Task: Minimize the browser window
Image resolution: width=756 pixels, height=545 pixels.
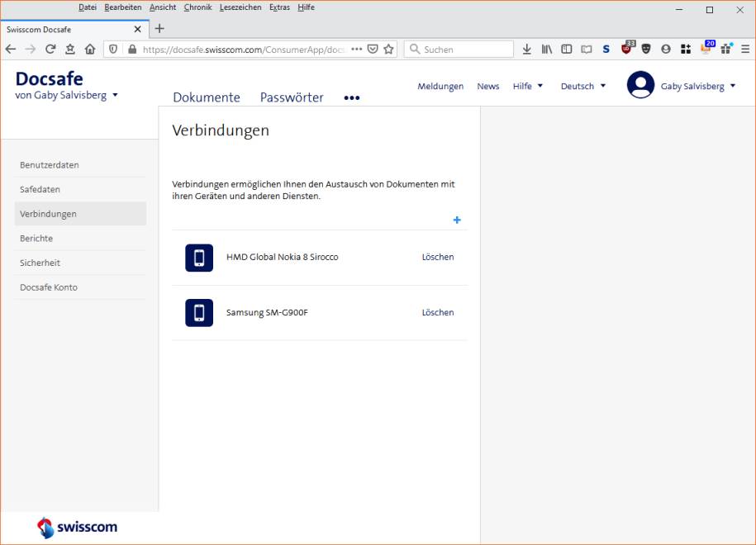Action: [679, 10]
